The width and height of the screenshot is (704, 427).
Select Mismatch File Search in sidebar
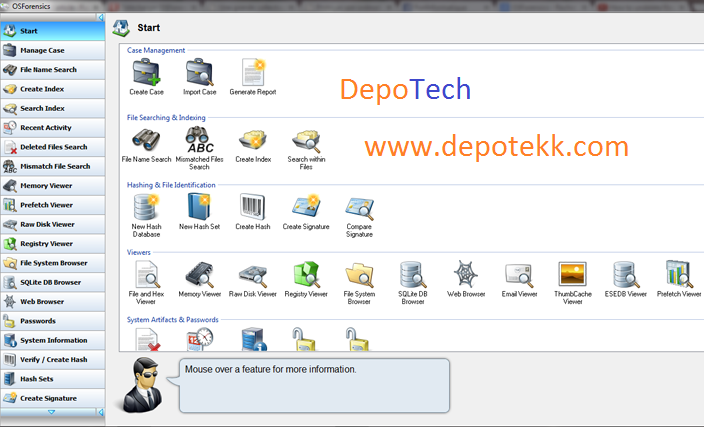pyautogui.click(x=53, y=166)
